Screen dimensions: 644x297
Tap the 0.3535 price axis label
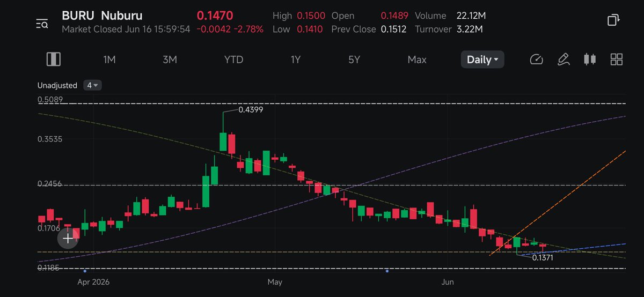[50, 139]
